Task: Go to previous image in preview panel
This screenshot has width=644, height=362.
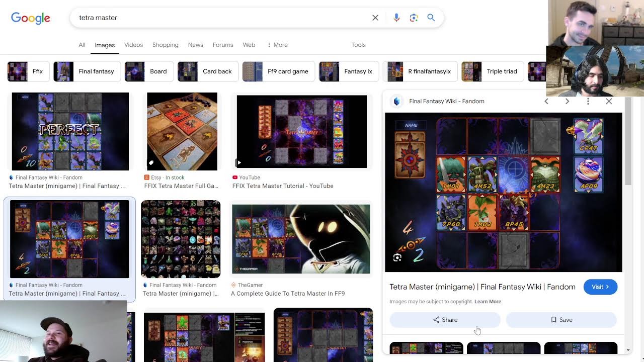Action: coord(546,101)
